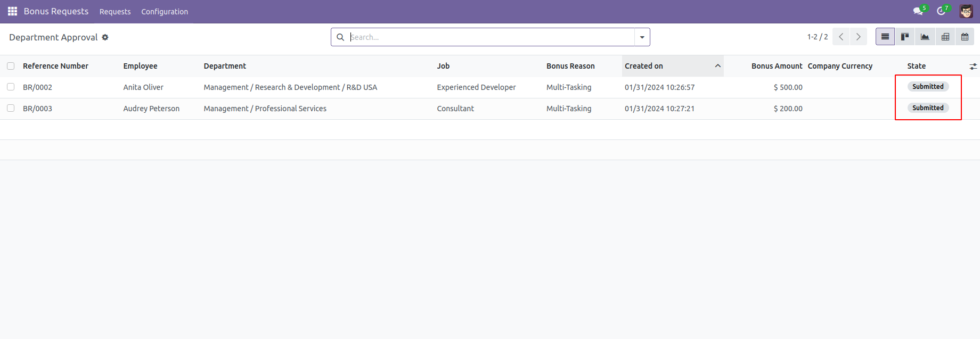
Task: Switch to Kanban view
Action: (904, 37)
